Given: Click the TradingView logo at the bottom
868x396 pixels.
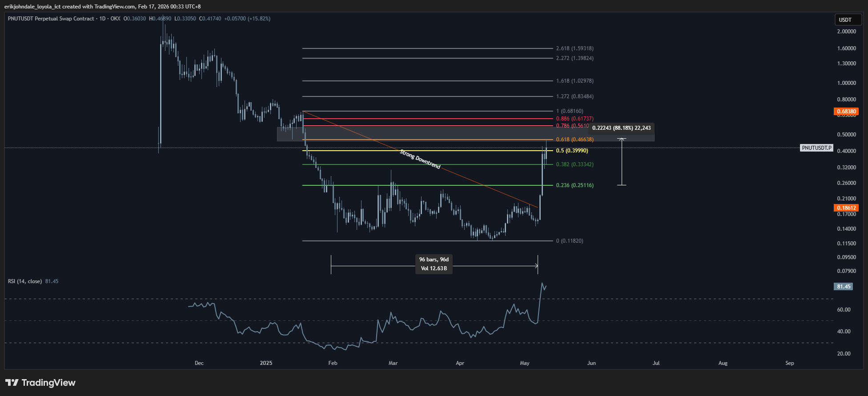Looking at the screenshot, I should 40,383.
